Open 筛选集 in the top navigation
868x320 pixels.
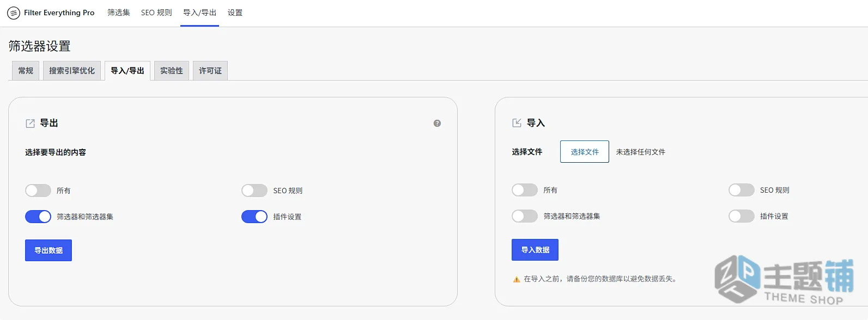119,13
